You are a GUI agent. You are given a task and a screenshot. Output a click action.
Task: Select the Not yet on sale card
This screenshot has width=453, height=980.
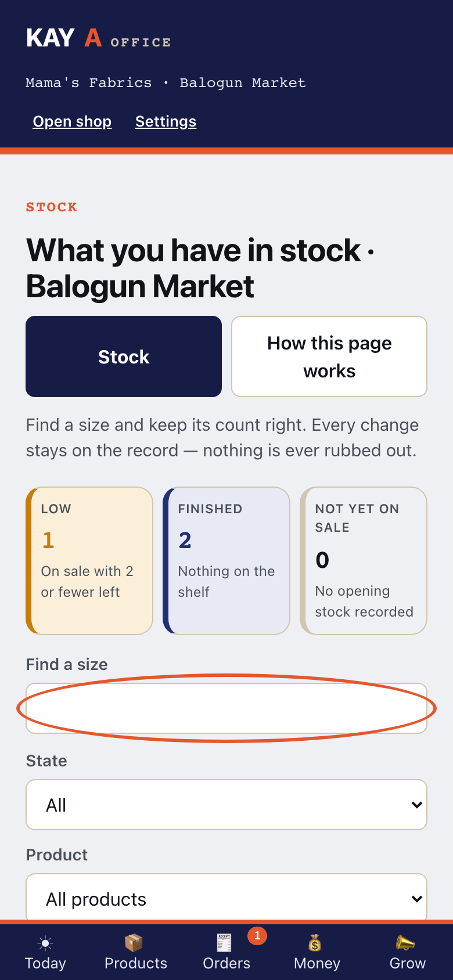point(364,561)
